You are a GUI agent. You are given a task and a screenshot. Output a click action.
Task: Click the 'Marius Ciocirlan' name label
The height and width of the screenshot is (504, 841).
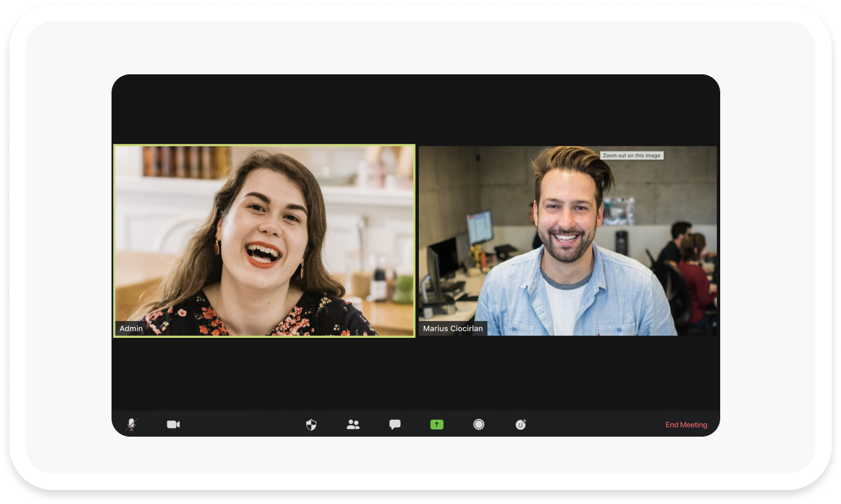click(x=453, y=329)
